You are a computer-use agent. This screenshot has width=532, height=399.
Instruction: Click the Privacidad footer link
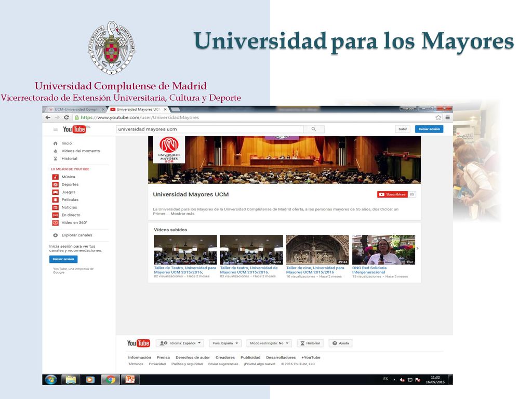tap(157, 364)
